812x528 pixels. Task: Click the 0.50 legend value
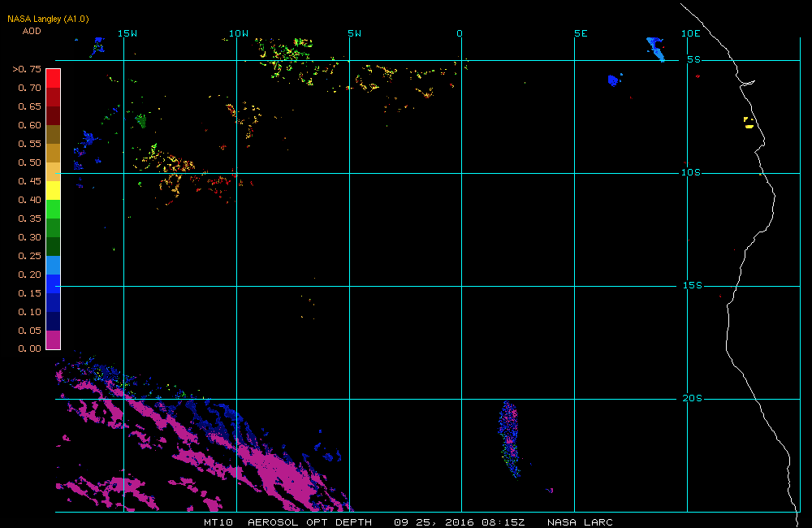[29, 162]
